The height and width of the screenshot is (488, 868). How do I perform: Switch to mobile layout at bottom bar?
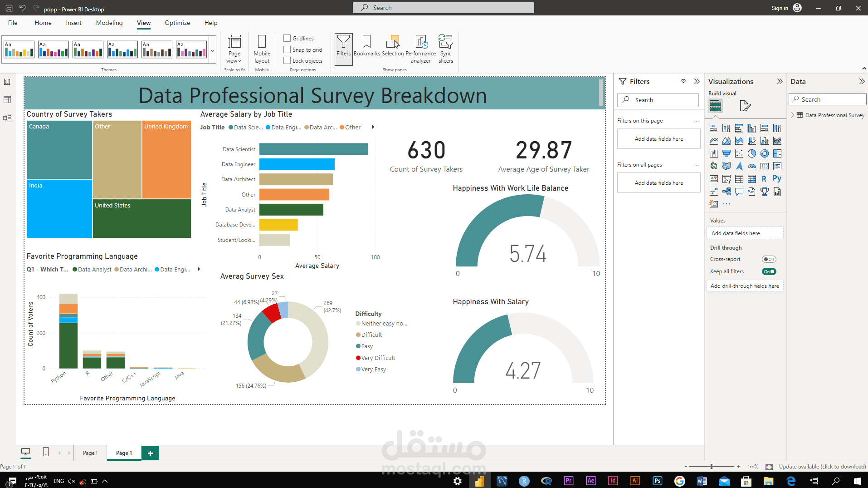(x=45, y=452)
